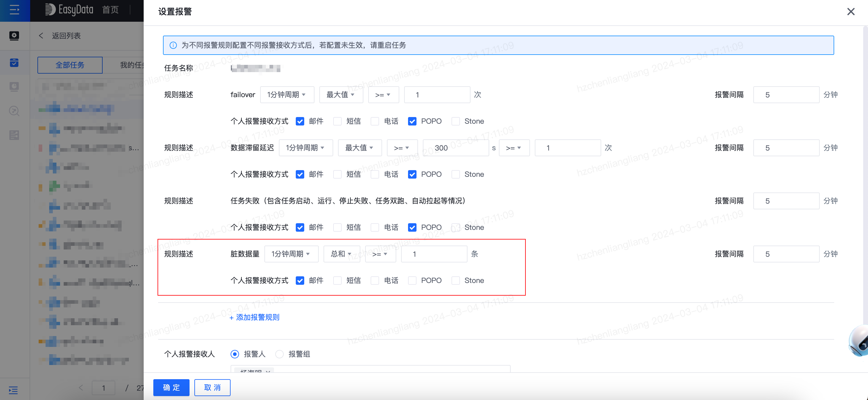Uncheck 邮件 for failover rule
This screenshot has height=400, width=868.
click(300, 122)
